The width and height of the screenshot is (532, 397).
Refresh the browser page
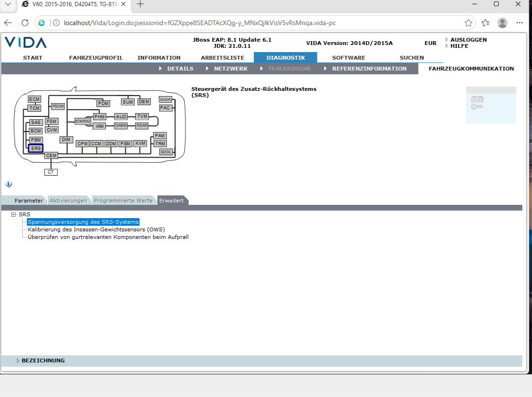25,23
